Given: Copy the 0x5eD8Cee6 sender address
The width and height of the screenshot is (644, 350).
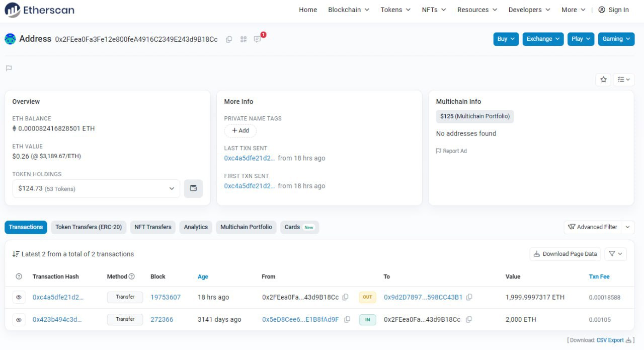Looking at the screenshot, I should [x=347, y=319].
